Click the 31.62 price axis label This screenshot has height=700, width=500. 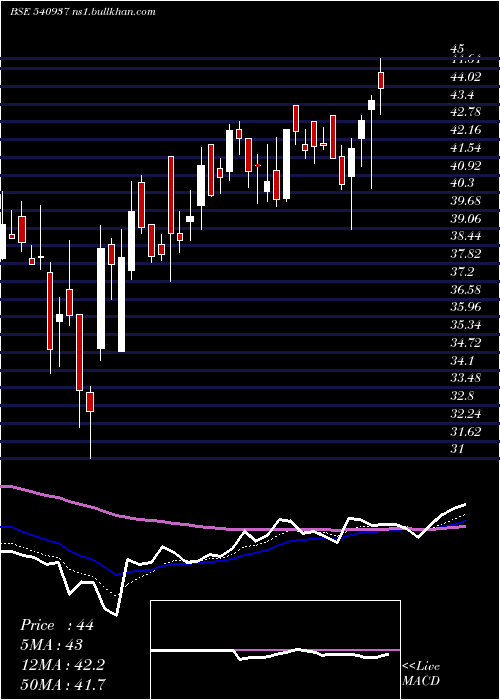click(x=466, y=432)
